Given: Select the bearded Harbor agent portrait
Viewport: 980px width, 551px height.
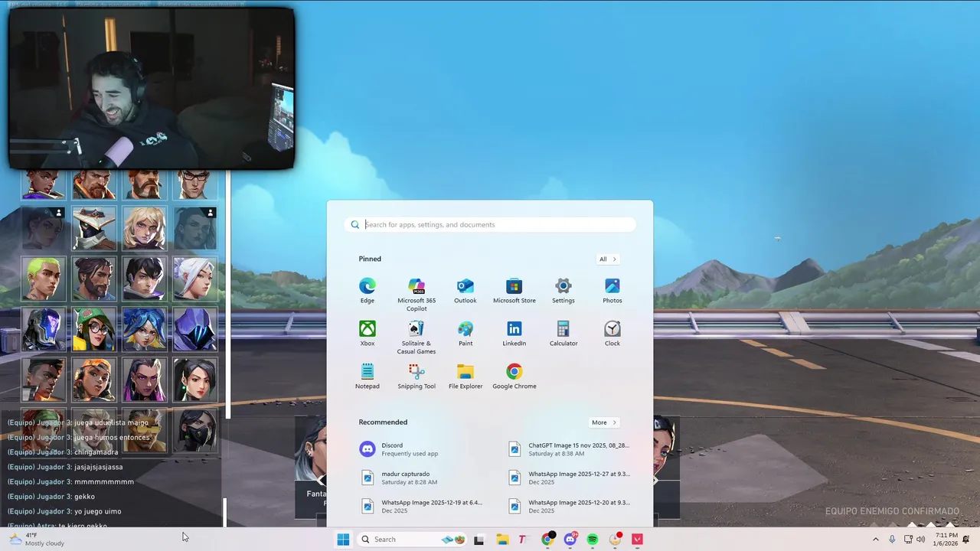Looking at the screenshot, I should click(94, 279).
